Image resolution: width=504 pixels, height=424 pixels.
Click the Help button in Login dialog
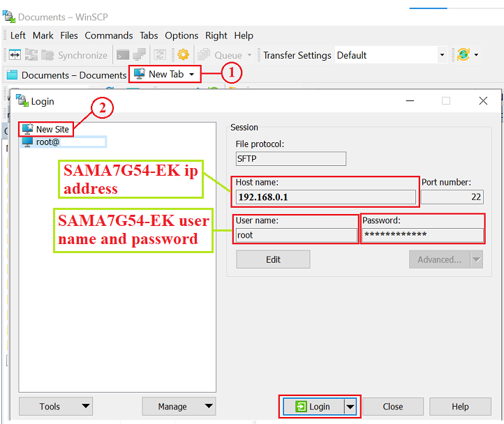click(460, 407)
